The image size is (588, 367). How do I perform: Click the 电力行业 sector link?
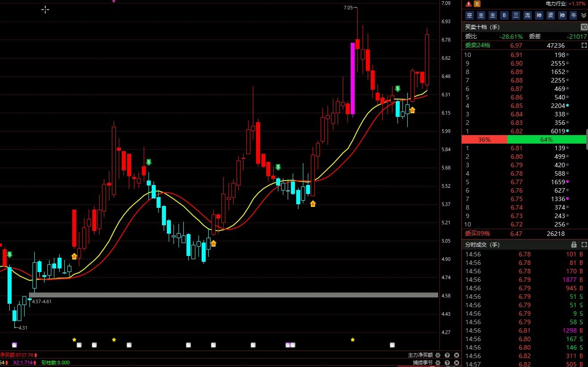(x=557, y=4)
